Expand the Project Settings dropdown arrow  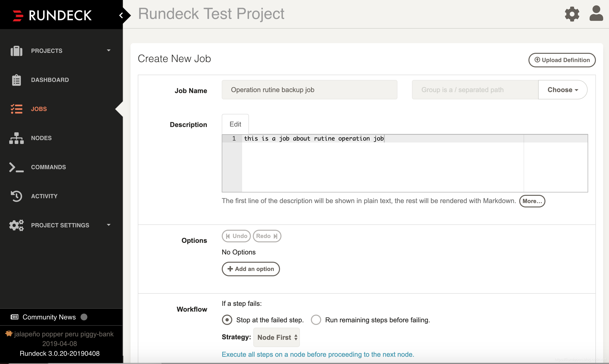(x=108, y=225)
